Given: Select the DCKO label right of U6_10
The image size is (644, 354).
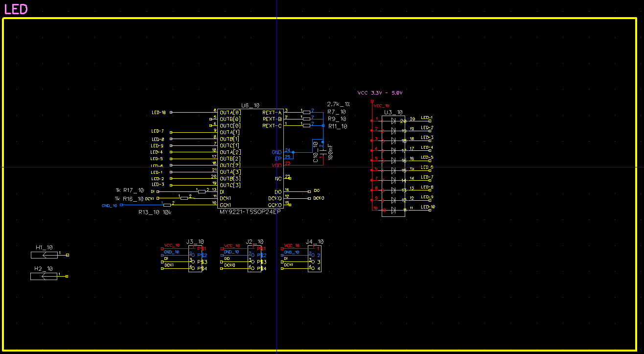Looking at the screenshot, I should [319, 198].
